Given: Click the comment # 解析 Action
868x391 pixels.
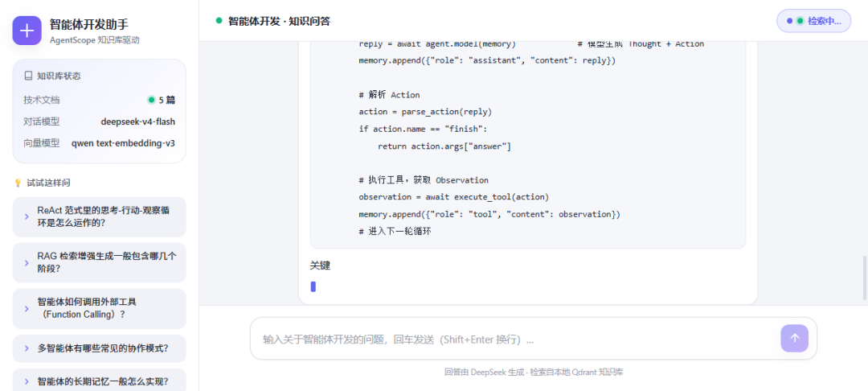Looking at the screenshot, I should pos(389,95).
